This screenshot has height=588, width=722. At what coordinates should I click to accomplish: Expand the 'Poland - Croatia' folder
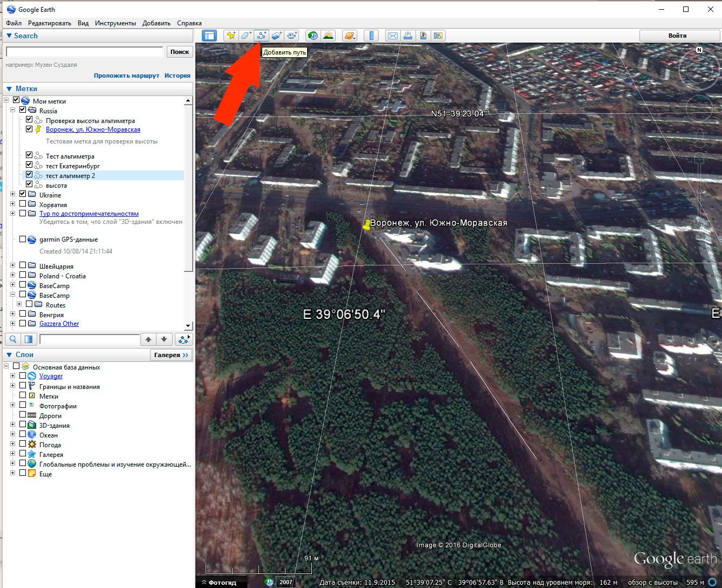[x=13, y=275]
